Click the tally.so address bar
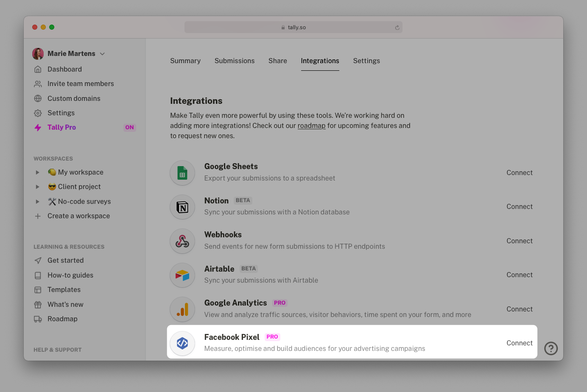Viewport: 587px width, 392px height. pos(293,28)
